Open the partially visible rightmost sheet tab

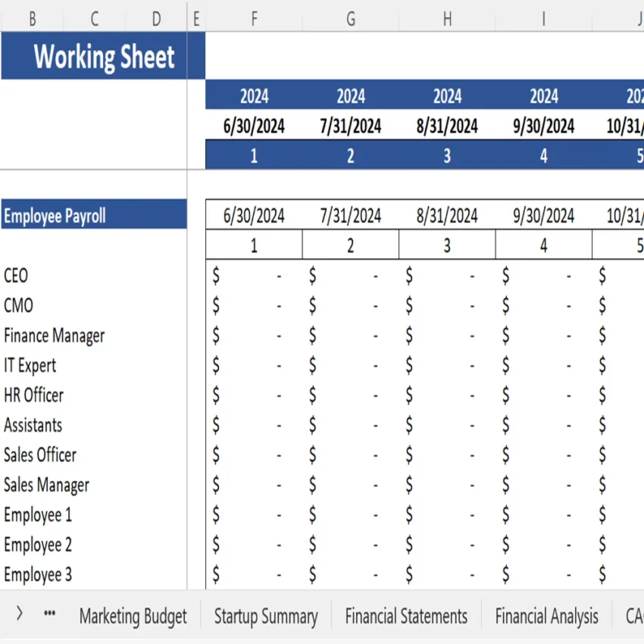(634, 616)
